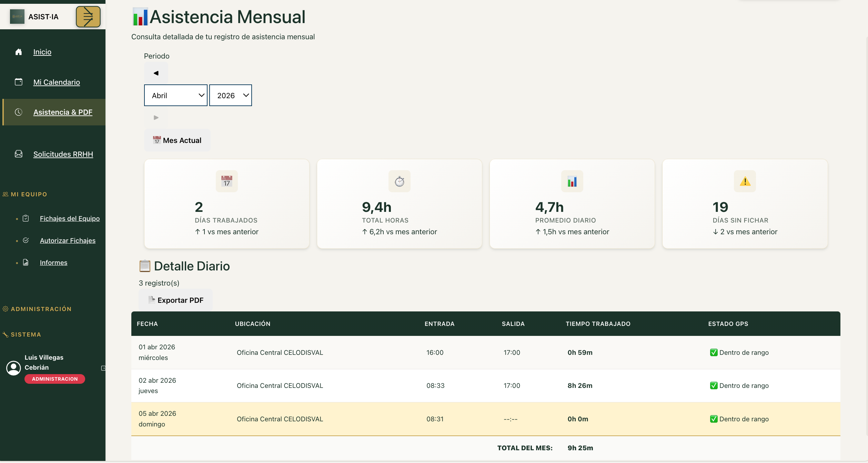This screenshot has height=463, width=868.
Task: Click the report icon beside Informes
Action: [x=26, y=263]
